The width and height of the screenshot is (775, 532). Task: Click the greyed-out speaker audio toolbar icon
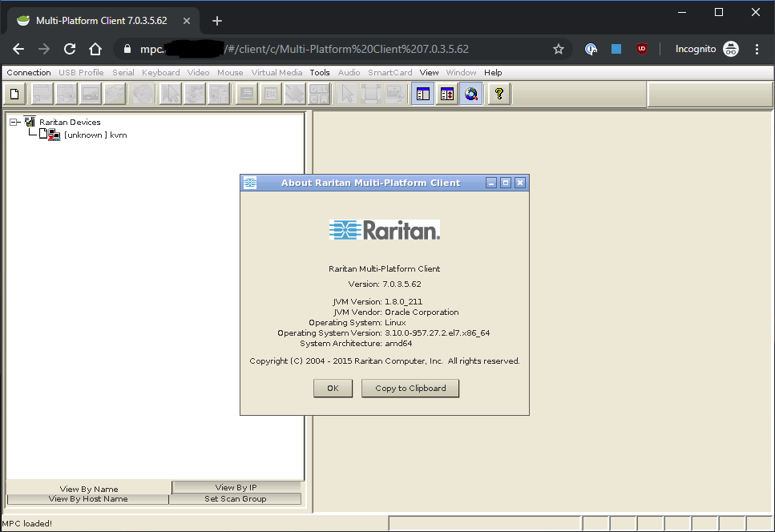tap(143, 94)
